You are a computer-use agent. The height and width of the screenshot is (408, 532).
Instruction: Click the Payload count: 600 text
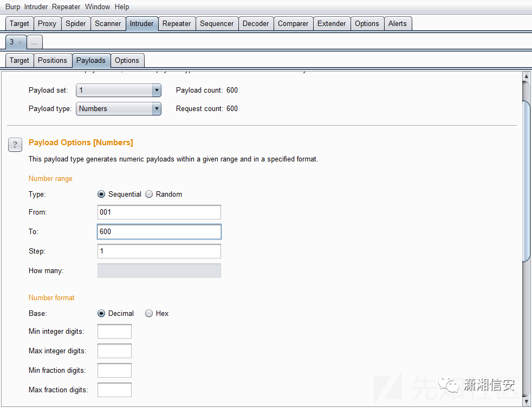pyautogui.click(x=207, y=90)
